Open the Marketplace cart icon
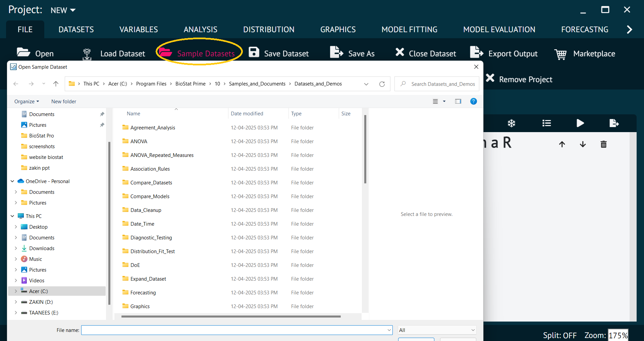The height and width of the screenshot is (341, 644). tap(560, 54)
